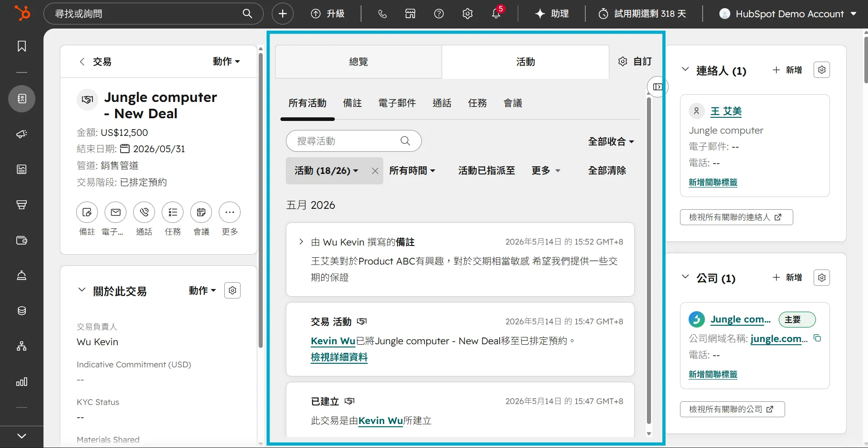Create a task with the 任務 list icon
The height and width of the screenshot is (448, 868).
tap(173, 212)
